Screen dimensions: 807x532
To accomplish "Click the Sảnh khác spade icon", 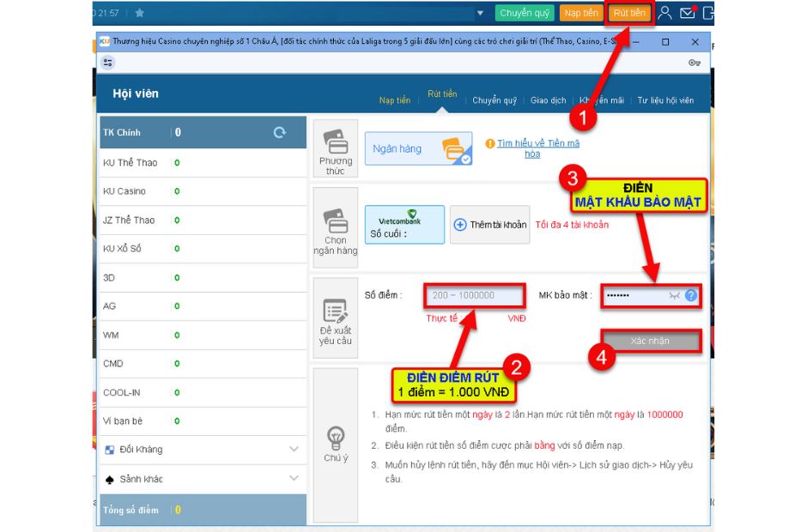I will tap(110, 480).
